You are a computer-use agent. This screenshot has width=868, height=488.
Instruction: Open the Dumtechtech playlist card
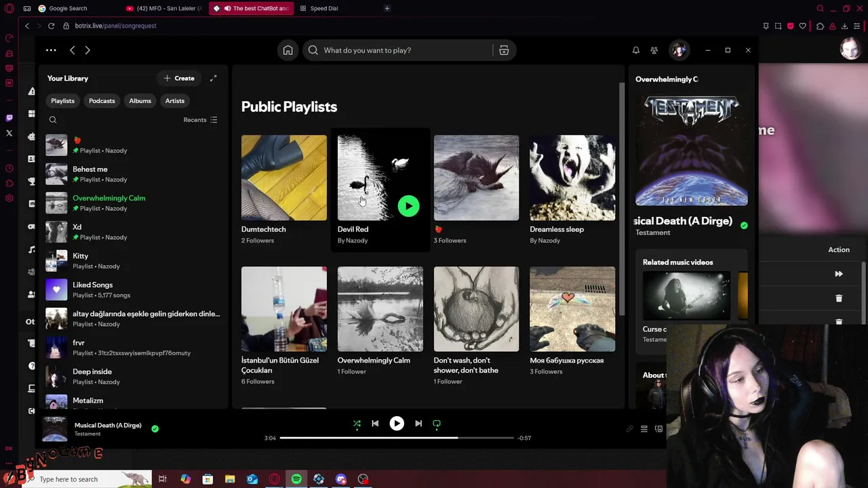click(284, 190)
